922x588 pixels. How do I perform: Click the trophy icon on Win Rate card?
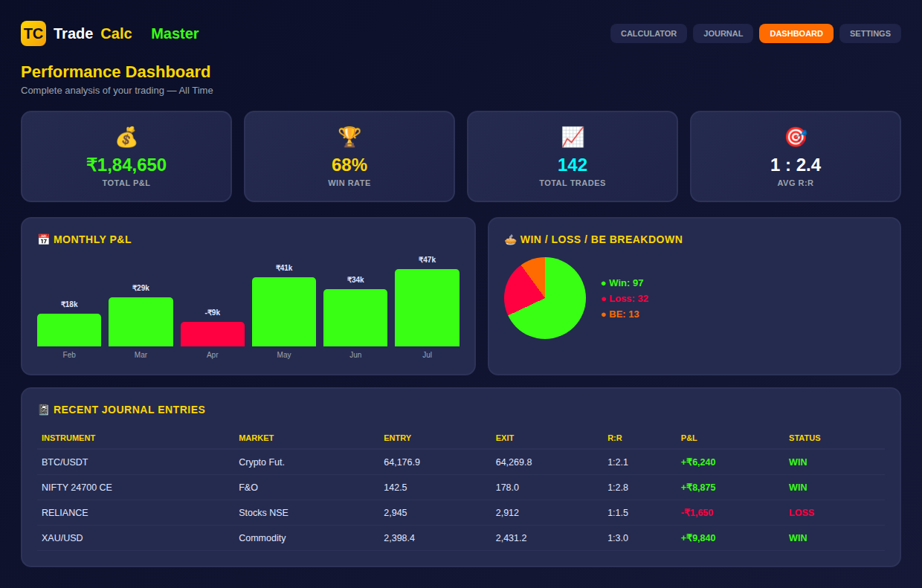point(349,137)
